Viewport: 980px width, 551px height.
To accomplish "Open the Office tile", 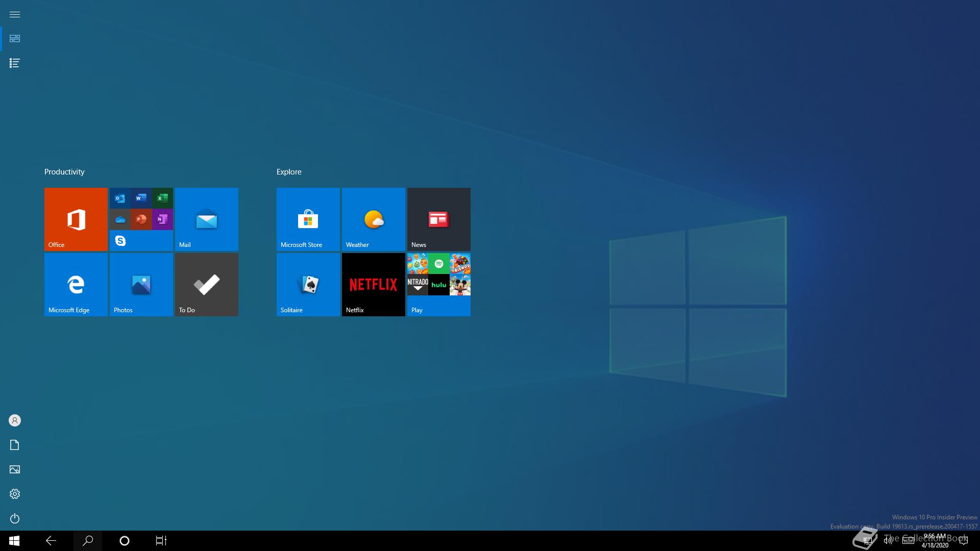I will tap(76, 219).
